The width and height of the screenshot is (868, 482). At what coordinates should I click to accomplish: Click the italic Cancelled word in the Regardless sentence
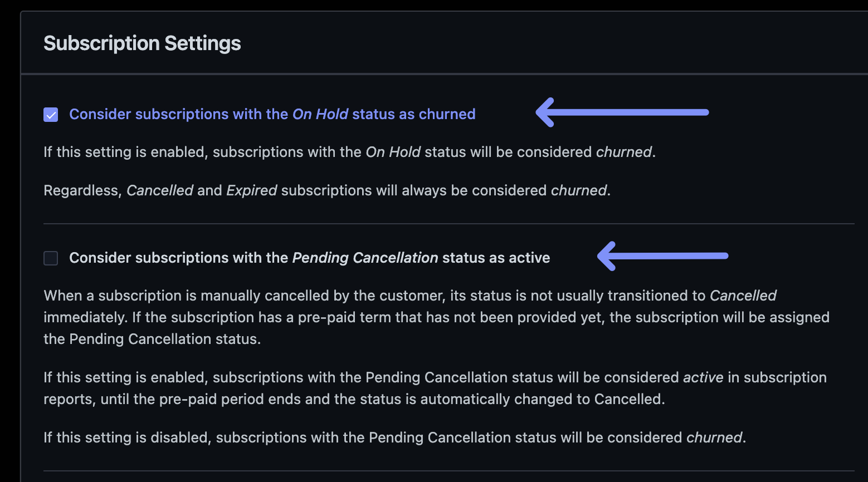(x=160, y=190)
